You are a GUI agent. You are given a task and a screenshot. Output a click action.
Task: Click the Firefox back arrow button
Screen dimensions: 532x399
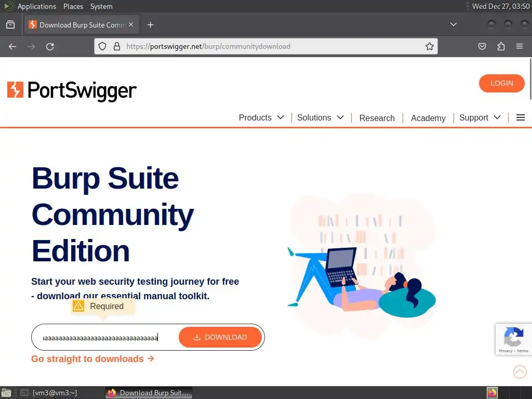[x=12, y=46]
